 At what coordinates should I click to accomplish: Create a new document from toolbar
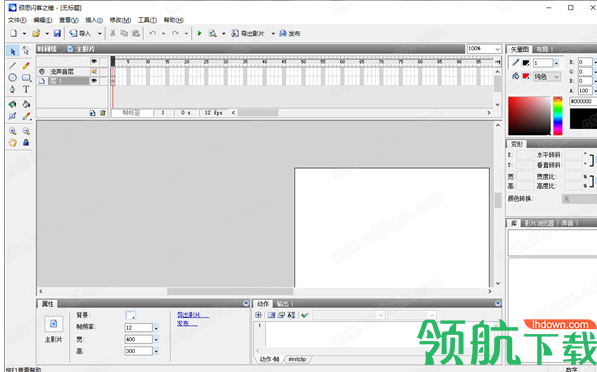tap(14, 34)
